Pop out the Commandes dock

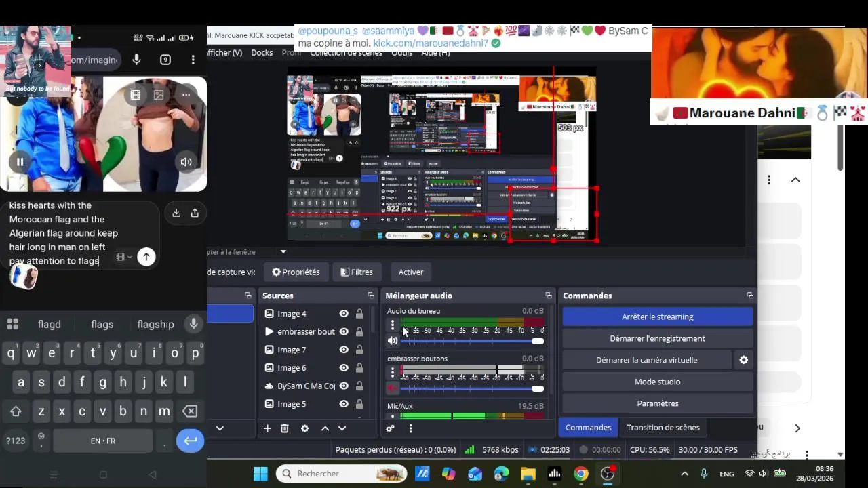(749, 296)
